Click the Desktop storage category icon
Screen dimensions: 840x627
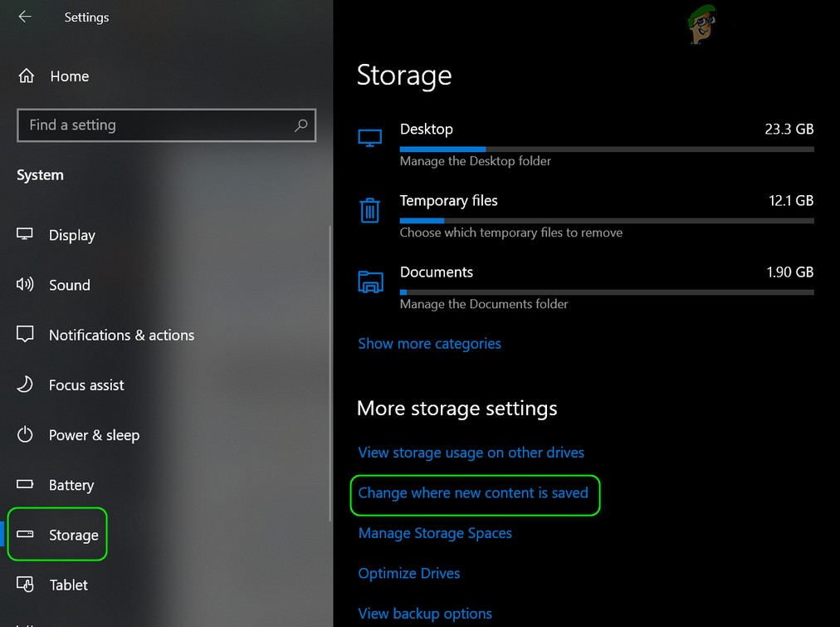point(370,138)
